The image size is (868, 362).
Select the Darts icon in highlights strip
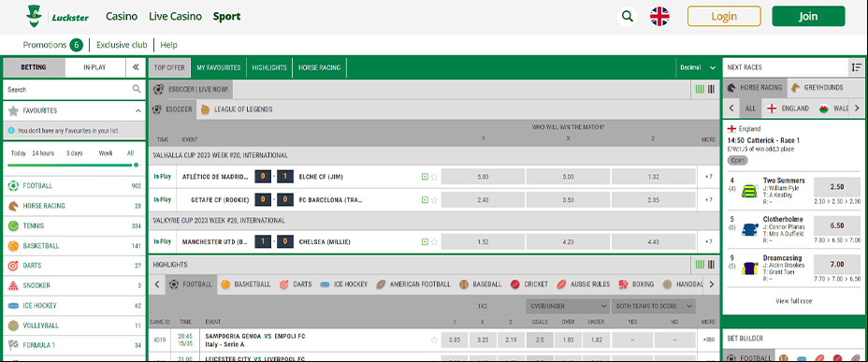[284, 284]
